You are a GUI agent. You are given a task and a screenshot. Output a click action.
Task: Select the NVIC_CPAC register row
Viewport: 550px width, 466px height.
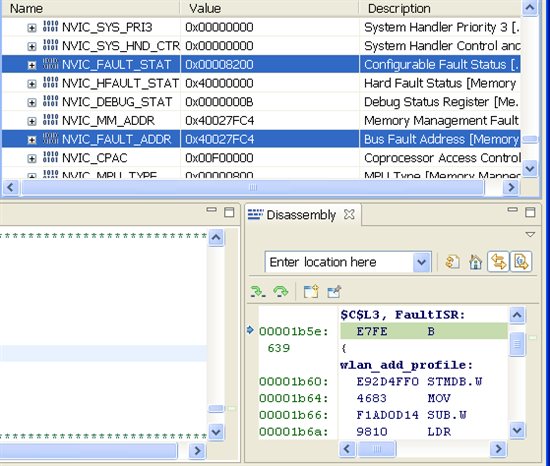[261, 158]
